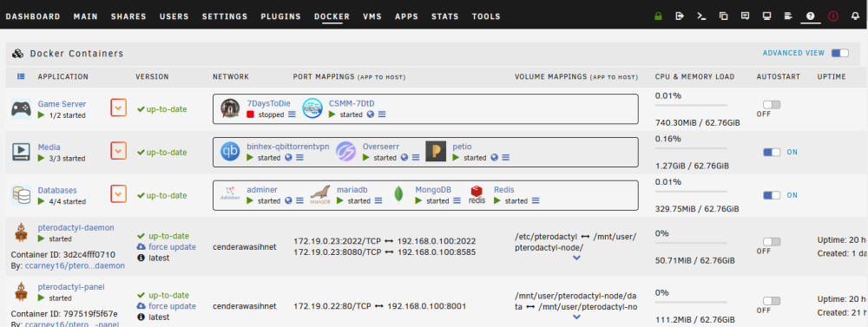Image resolution: width=868 pixels, height=327 pixels.
Task: Click the Media folder play icon
Action: (x=21, y=152)
